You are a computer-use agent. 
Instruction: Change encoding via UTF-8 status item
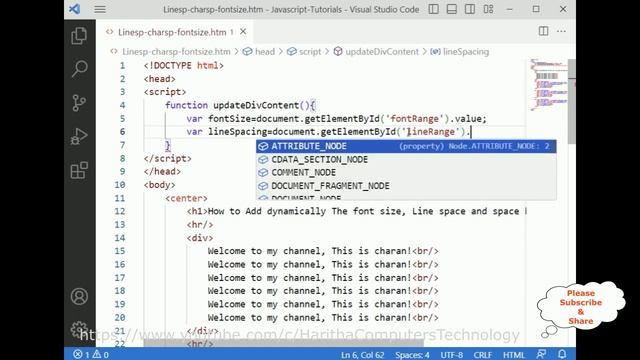(x=451, y=355)
